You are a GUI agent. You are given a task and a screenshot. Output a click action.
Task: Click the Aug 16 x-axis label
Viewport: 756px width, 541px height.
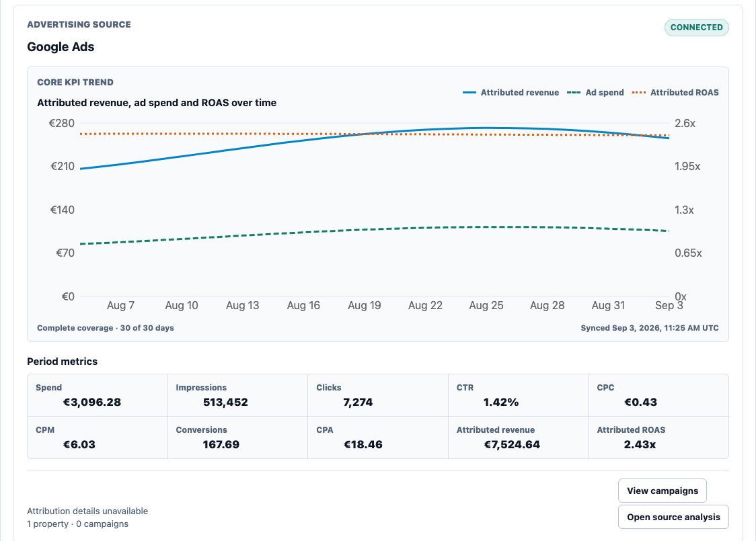[303, 305]
